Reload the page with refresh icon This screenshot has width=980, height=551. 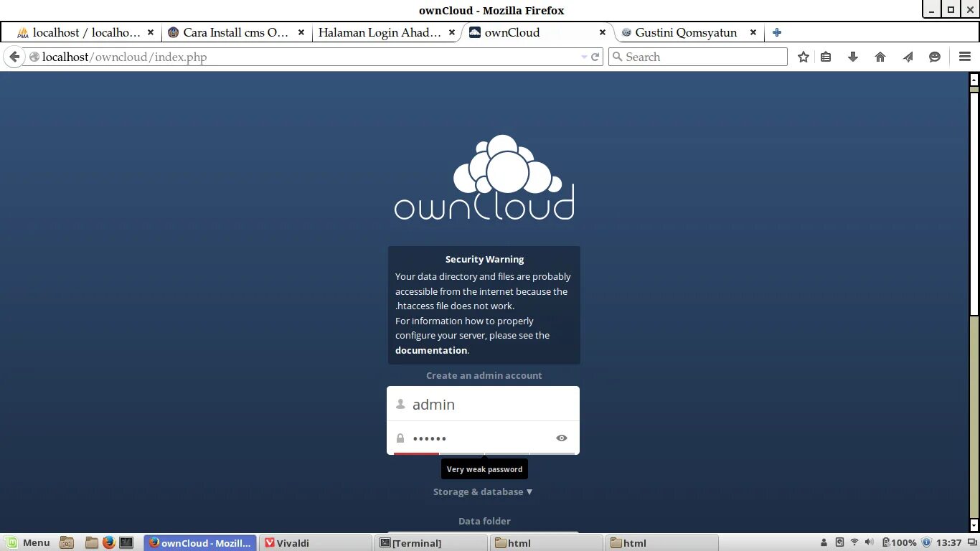click(x=595, y=57)
